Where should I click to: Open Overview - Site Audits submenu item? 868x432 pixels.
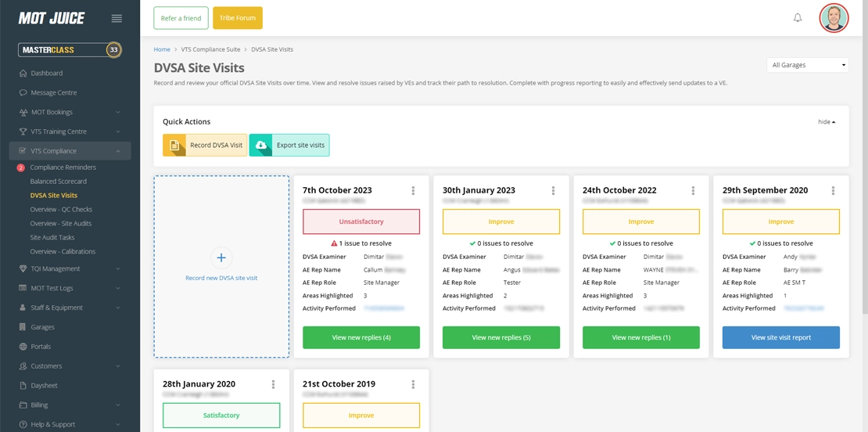(61, 223)
